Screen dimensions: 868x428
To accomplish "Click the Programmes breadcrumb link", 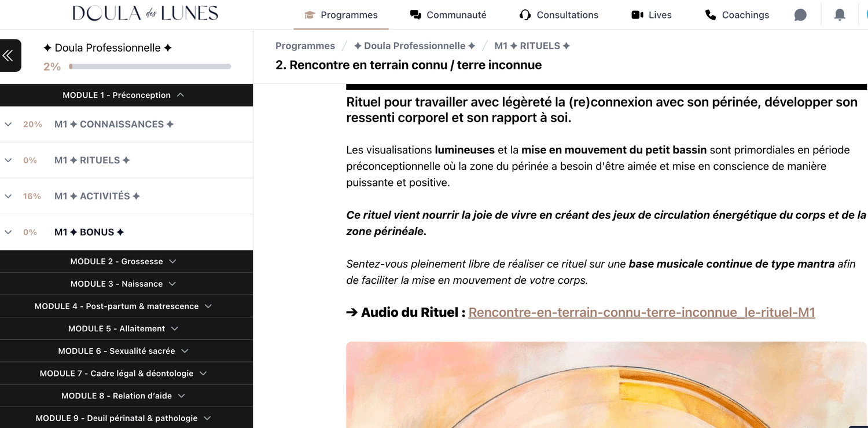I will coord(305,46).
